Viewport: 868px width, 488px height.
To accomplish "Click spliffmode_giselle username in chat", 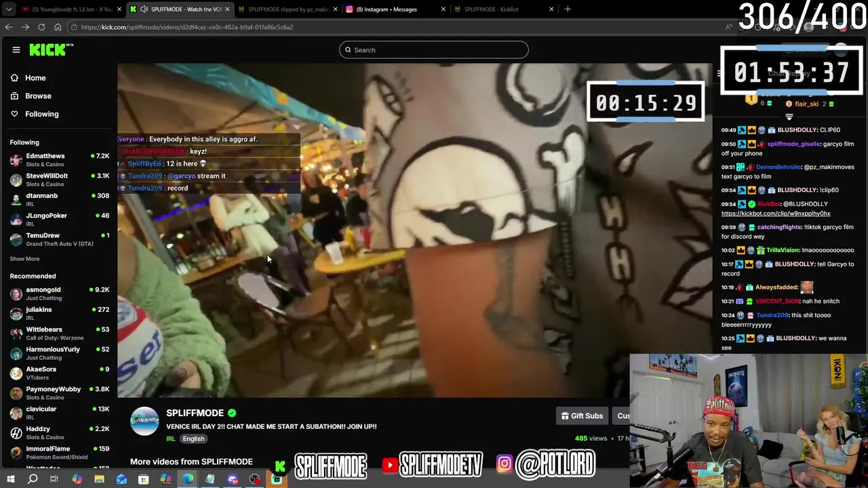I will [793, 144].
